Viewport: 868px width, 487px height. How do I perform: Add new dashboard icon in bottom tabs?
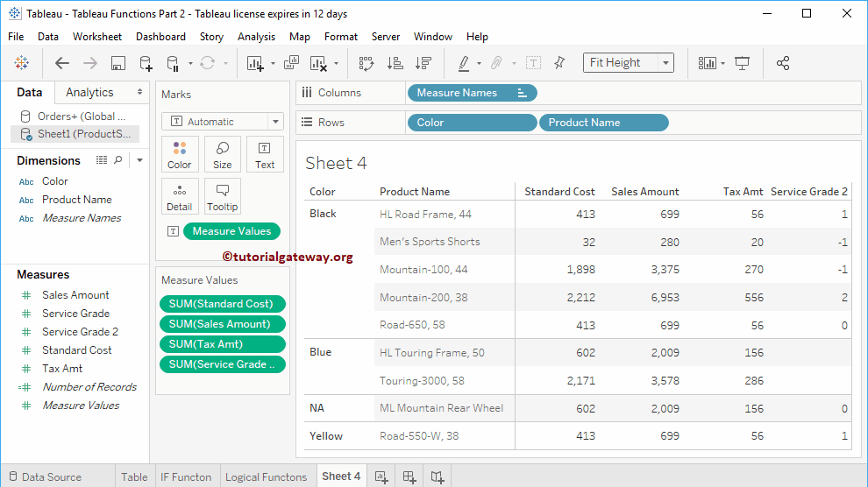[x=409, y=477]
